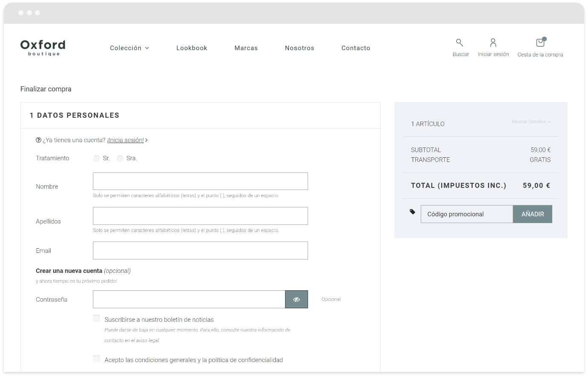
Task: Click TOTAL (IMPUESTOS INC.) label
Action: [459, 185]
